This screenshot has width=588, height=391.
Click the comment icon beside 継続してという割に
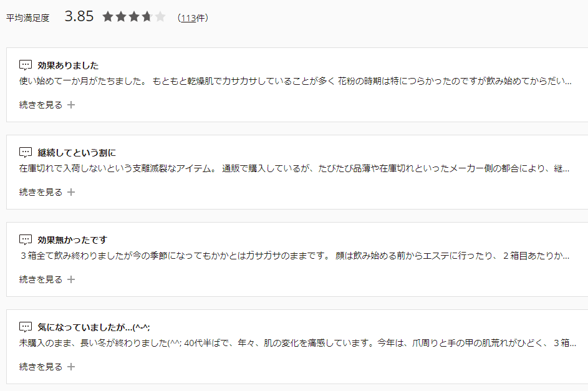point(26,153)
